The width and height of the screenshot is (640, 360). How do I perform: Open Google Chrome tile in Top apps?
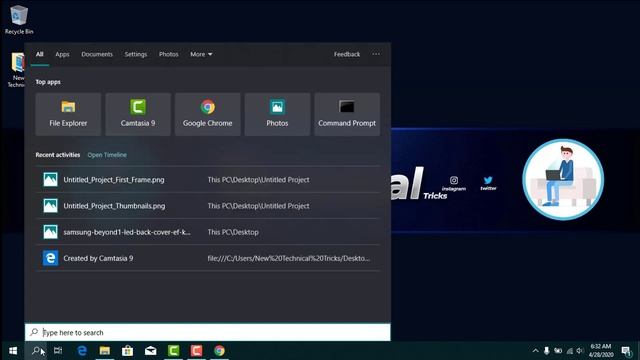[207, 114]
